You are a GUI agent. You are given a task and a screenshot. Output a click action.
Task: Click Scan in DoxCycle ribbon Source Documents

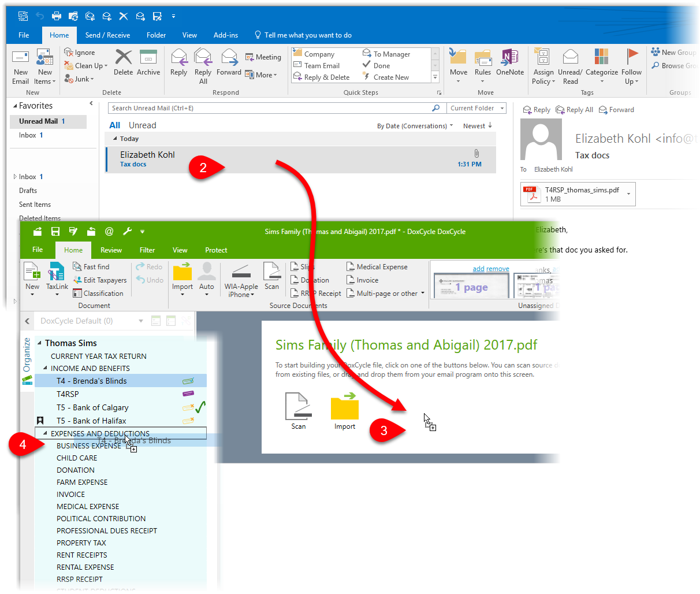[x=272, y=276]
